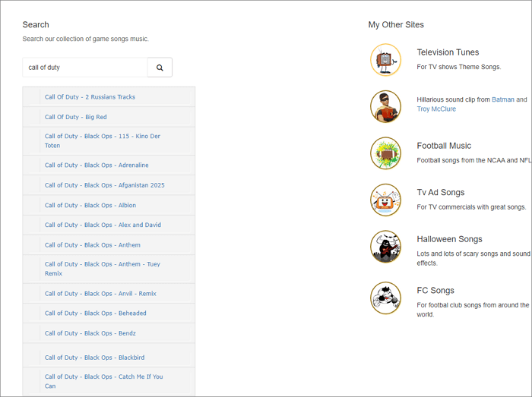Follow the Troy McClure link

pyautogui.click(x=436, y=109)
